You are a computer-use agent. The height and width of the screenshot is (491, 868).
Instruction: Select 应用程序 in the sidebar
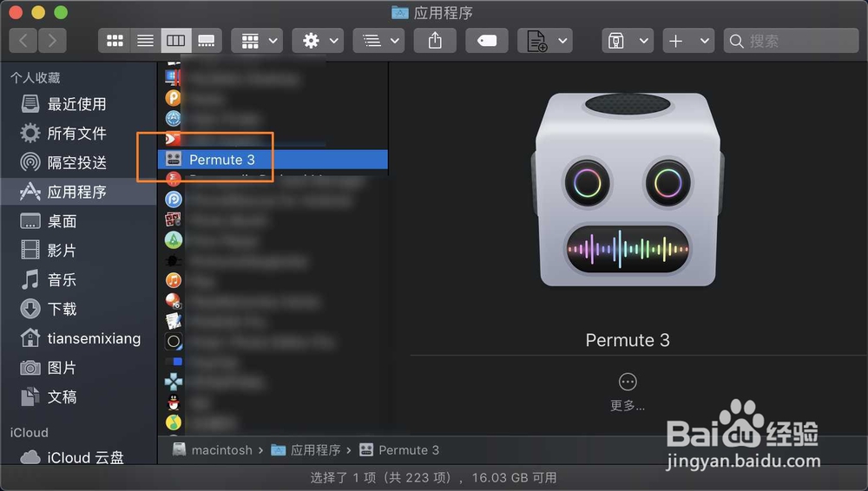(79, 192)
